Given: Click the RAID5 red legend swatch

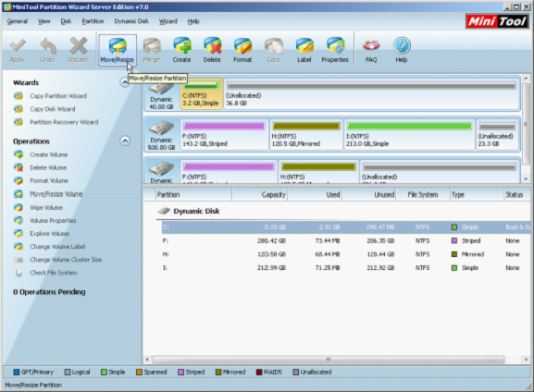Looking at the screenshot, I should pyautogui.click(x=259, y=373).
